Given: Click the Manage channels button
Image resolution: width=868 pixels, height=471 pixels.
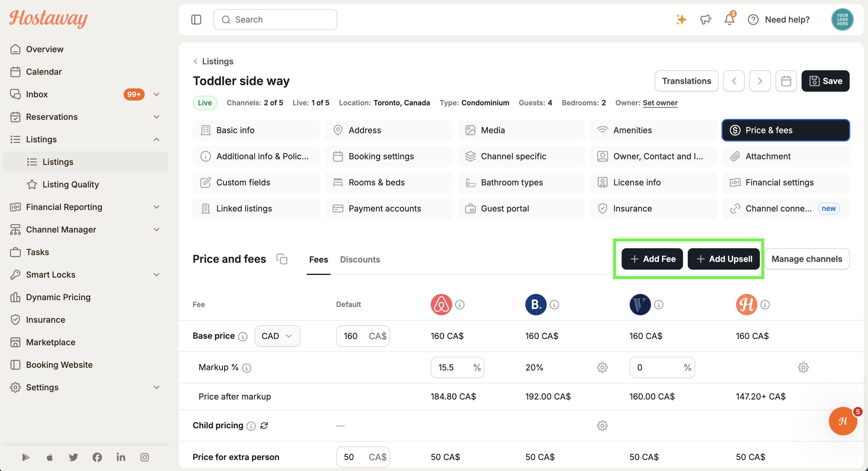Looking at the screenshot, I should click(807, 259).
